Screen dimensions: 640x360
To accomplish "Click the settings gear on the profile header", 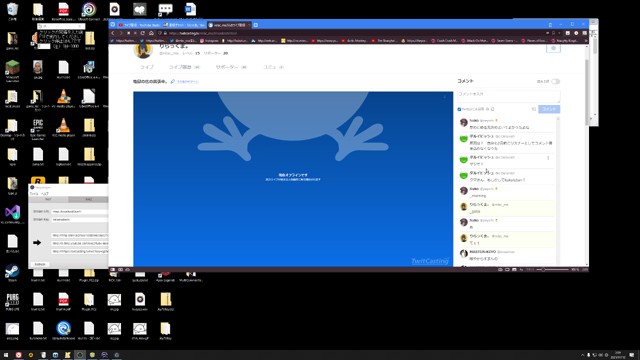I will click(x=553, y=48).
